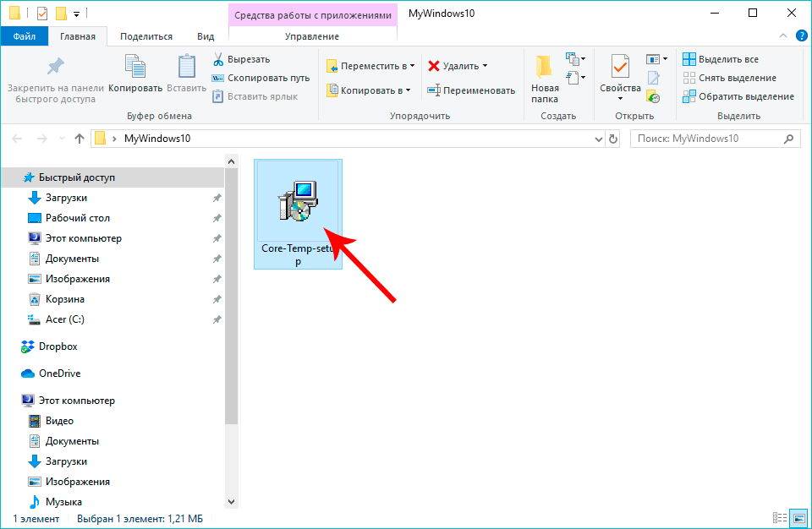
Task: Click Обратить выделение command
Action: [x=738, y=97]
